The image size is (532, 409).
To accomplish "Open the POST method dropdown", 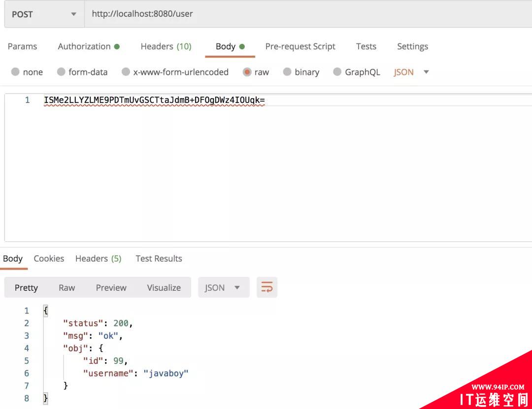I will tap(44, 14).
